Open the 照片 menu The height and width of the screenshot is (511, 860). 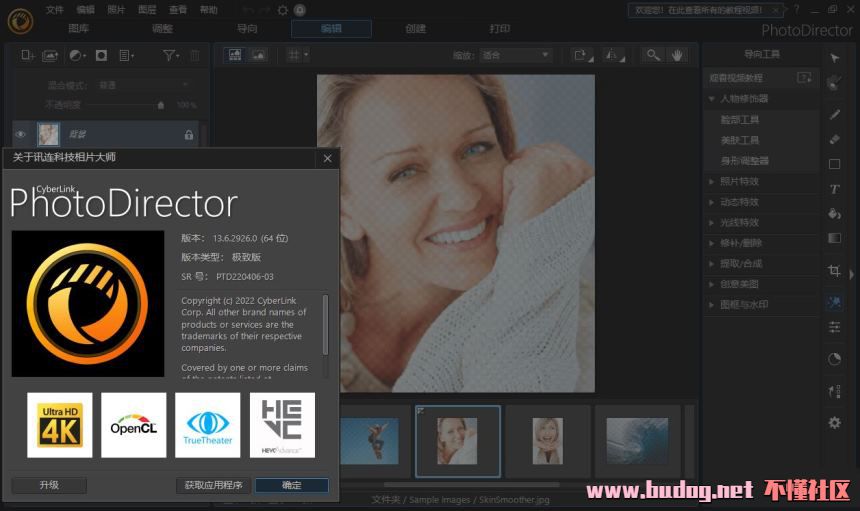pos(116,10)
